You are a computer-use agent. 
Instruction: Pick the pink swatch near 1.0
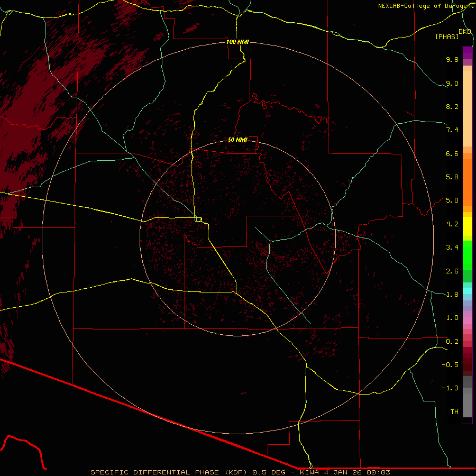(x=467, y=321)
